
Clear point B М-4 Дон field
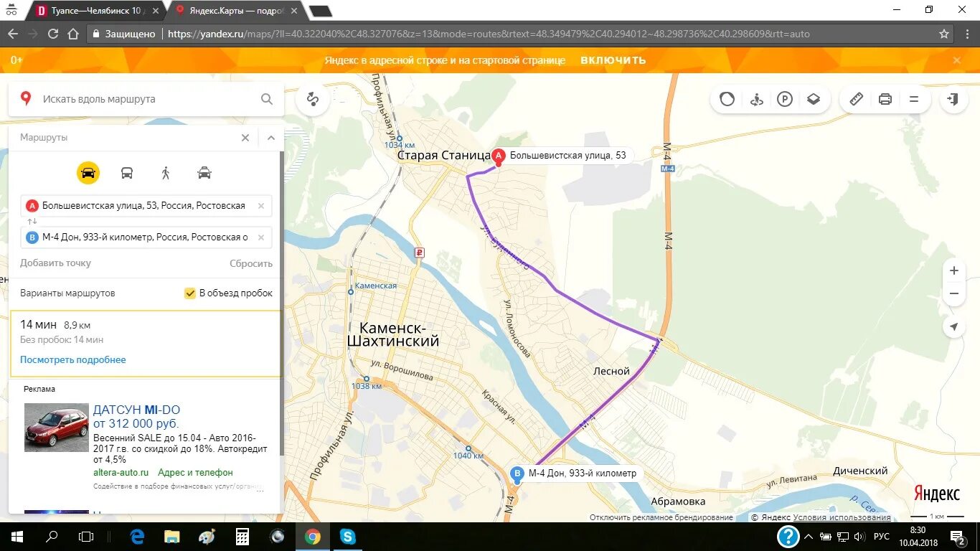point(261,237)
